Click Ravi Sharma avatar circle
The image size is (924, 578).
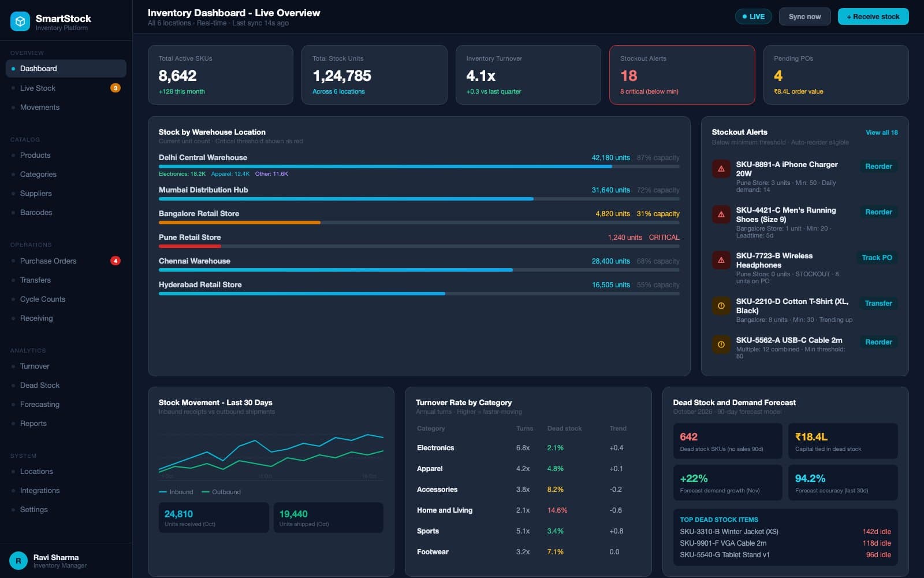point(18,561)
